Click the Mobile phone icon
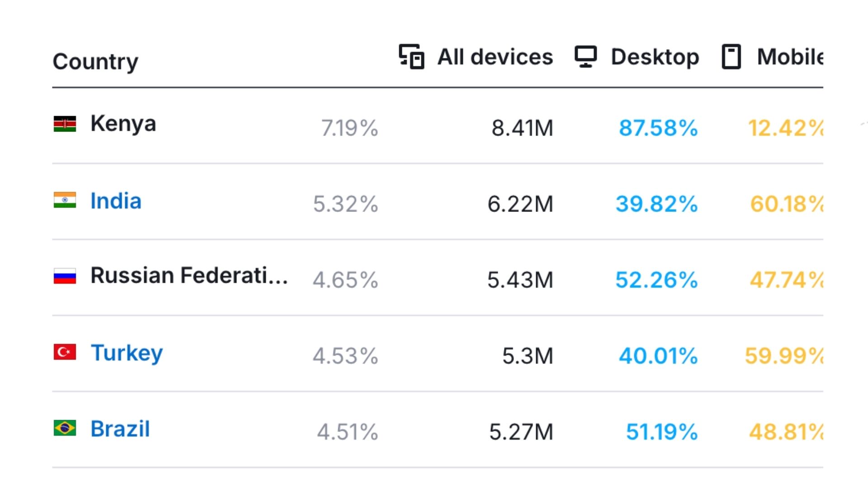Viewport: 868px width, 488px height. pyautogui.click(x=731, y=57)
